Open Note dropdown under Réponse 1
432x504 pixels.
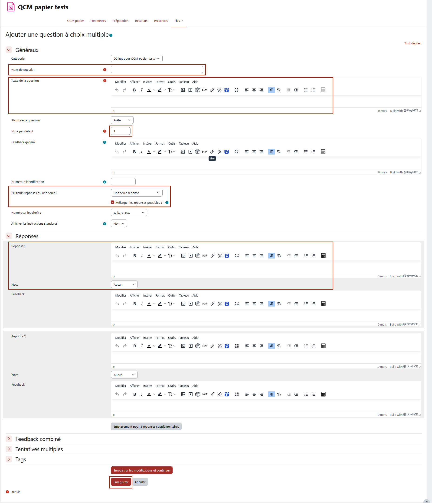(x=124, y=284)
